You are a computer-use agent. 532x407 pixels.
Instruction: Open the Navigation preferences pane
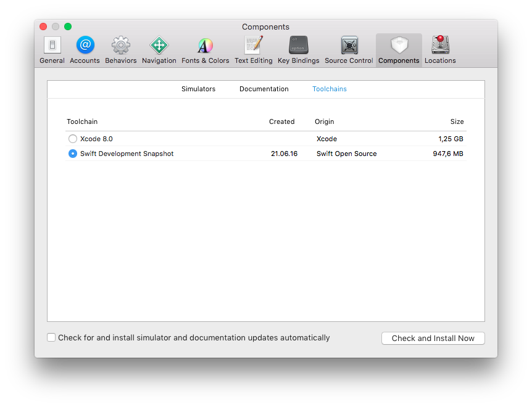(159, 50)
